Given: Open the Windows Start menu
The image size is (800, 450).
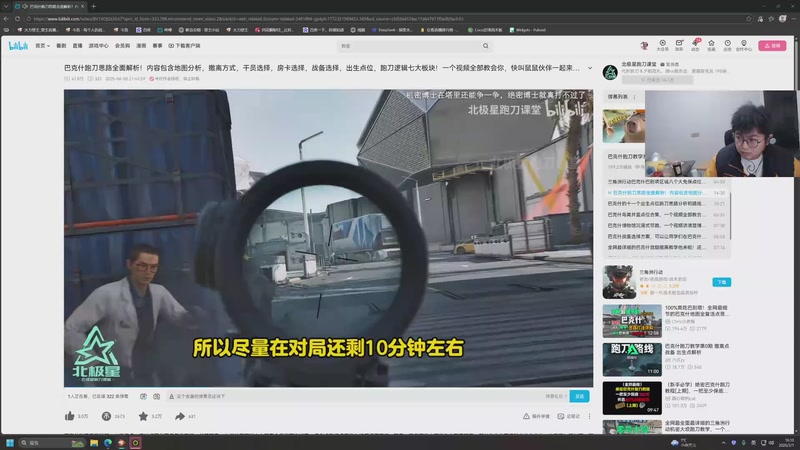Looking at the screenshot, I should (10, 443).
